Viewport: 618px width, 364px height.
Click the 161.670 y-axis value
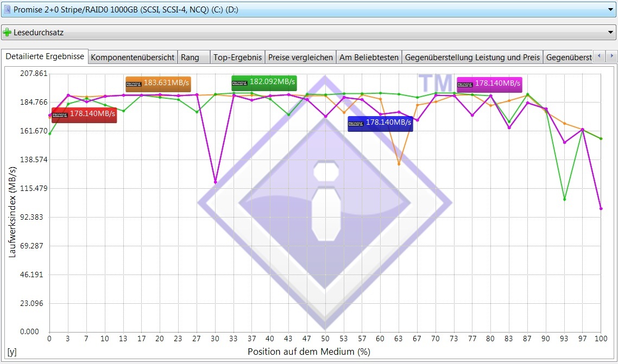coord(34,131)
